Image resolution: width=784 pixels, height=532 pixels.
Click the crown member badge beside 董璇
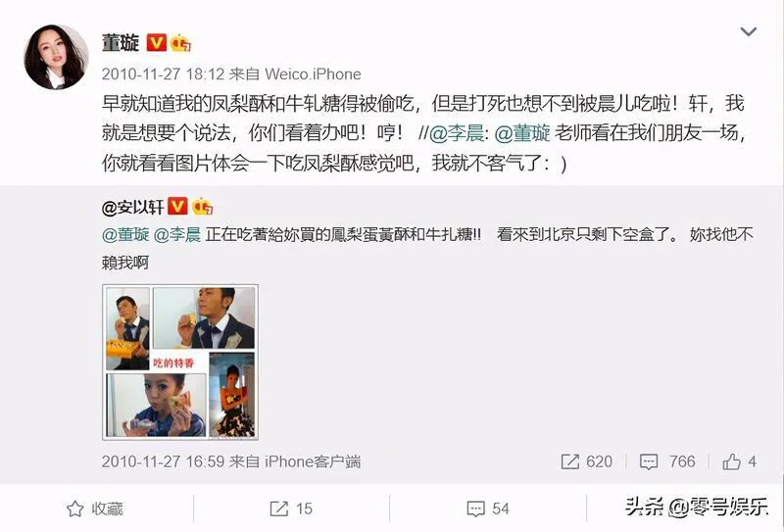point(180,43)
